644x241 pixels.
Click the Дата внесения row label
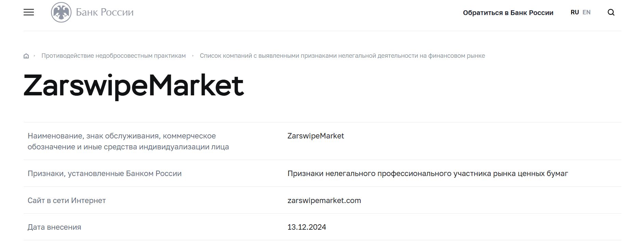coord(54,227)
